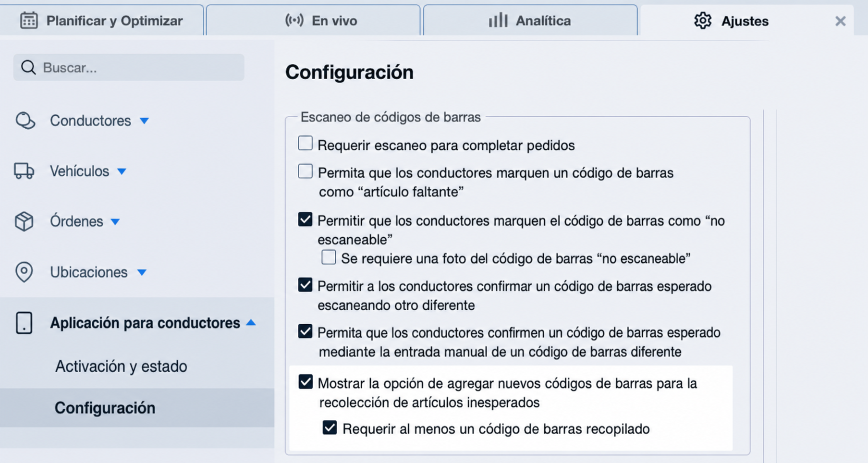868x463 pixels.
Task: Expand the Ubicaciones dropdown arrow
Action: (142, 272)
